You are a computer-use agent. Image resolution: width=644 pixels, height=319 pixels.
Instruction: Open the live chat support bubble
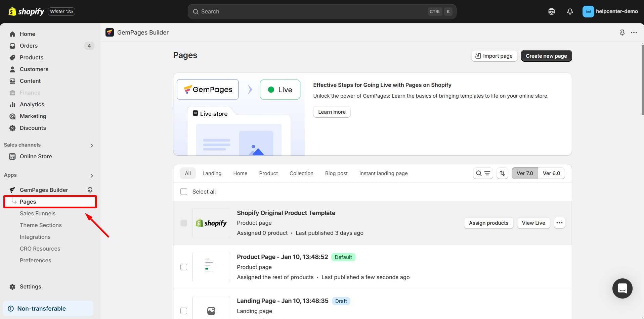click(622, 288)
